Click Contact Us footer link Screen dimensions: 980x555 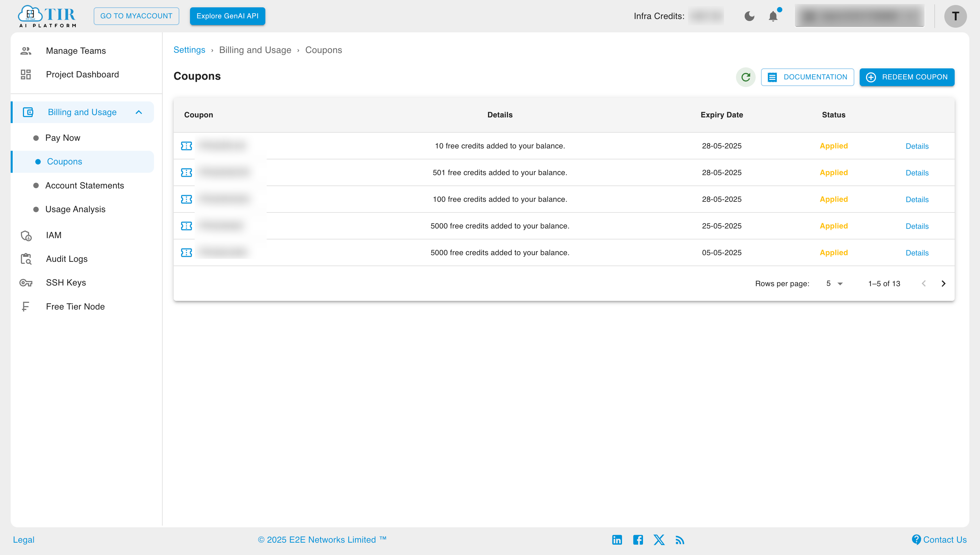[x=939, y=540]
